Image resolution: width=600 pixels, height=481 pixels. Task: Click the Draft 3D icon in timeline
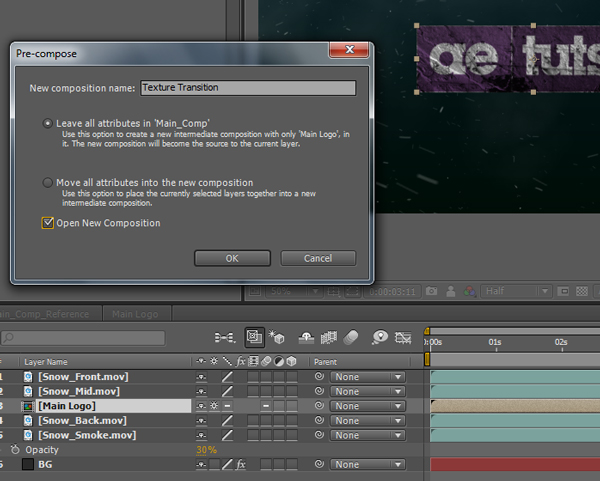tap(278, 338)
